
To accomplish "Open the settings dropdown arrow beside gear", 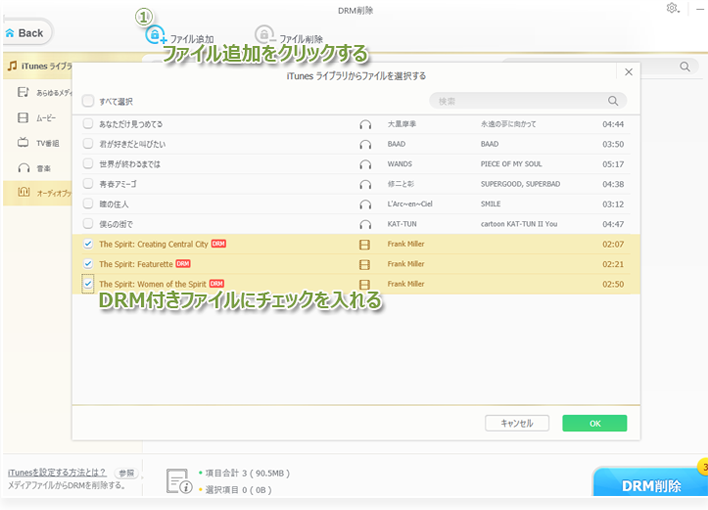I will 685,10.
